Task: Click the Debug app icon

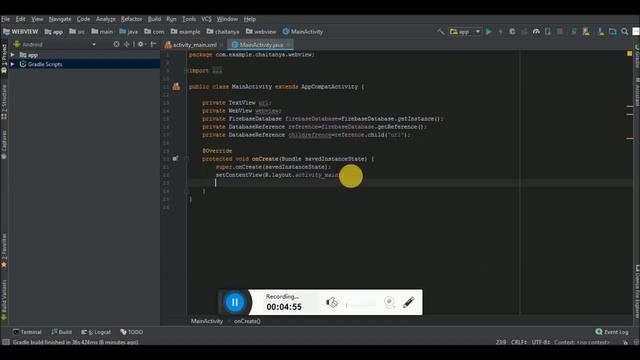Action: coord(512,31)
